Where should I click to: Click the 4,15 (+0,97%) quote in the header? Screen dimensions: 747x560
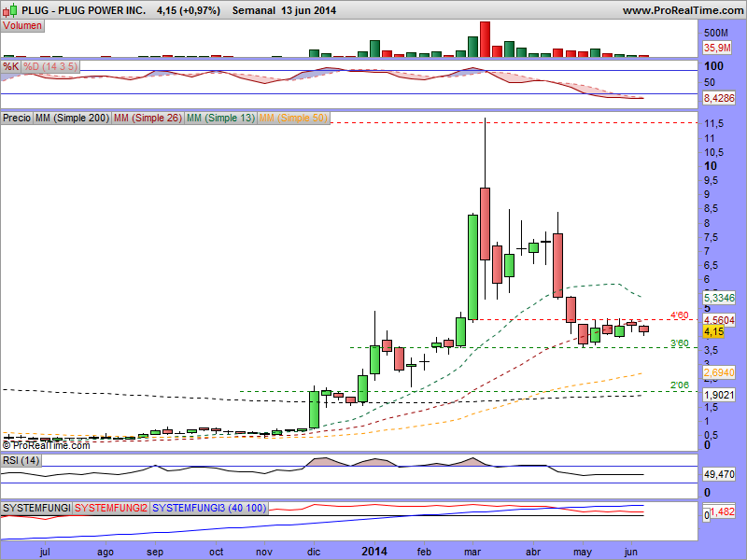click(x=189, y=10)
